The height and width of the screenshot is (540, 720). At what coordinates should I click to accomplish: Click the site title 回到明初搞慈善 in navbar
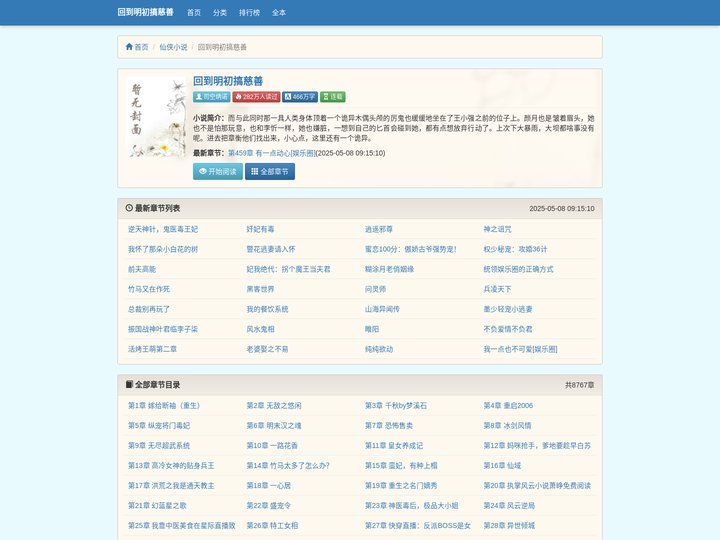[x=145, y=12]
